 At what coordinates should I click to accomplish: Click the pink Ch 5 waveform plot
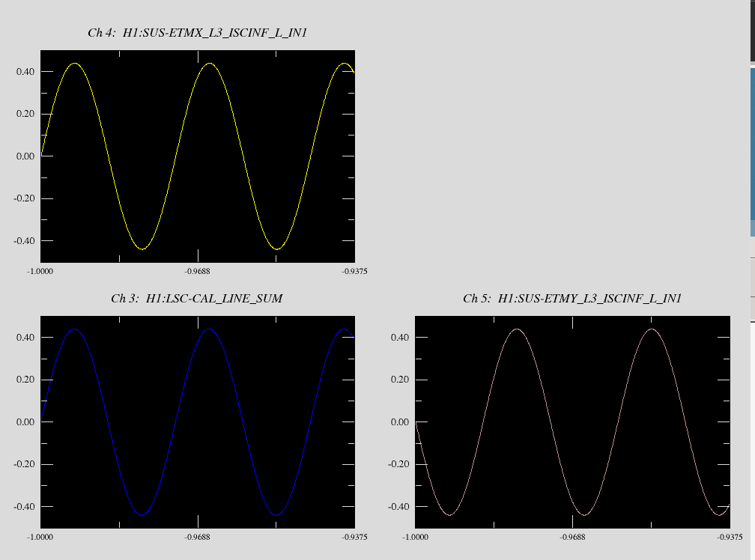click(x=572, y=422)
